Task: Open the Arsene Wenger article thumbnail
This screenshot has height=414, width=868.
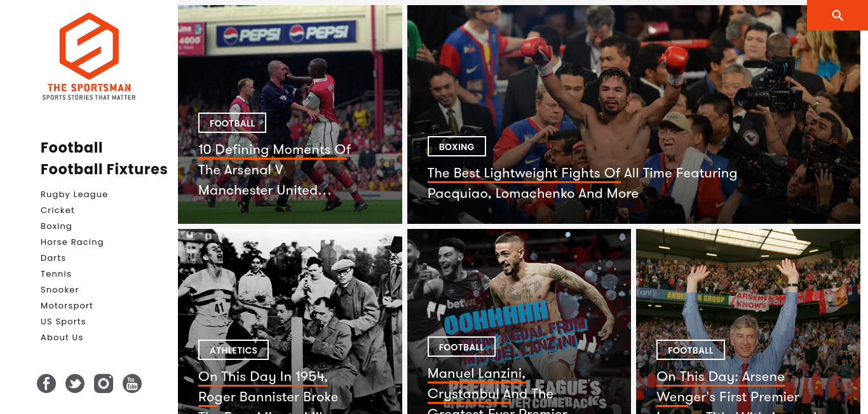Action: pos(752,321)
